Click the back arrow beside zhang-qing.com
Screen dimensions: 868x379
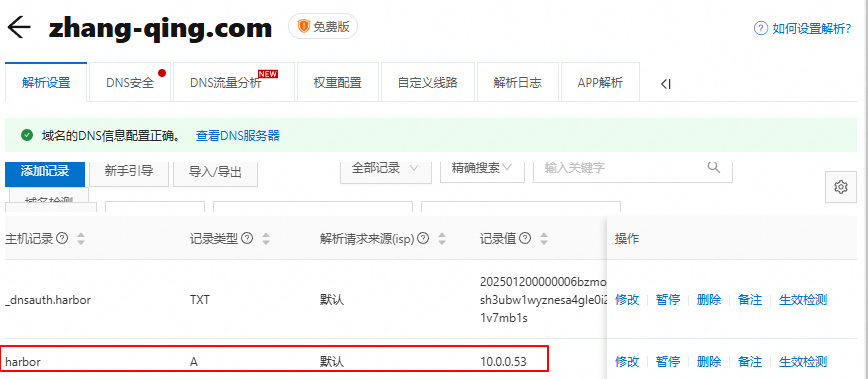coord(19,27)
